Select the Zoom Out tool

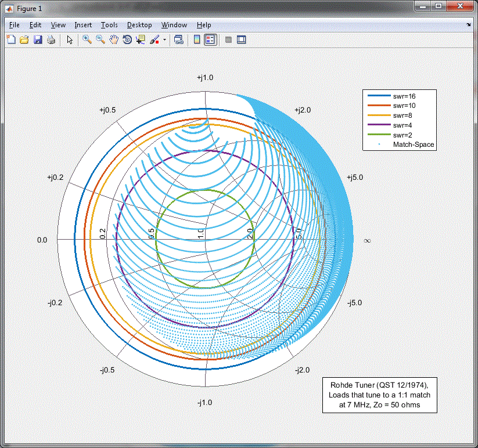pos(99,39)
